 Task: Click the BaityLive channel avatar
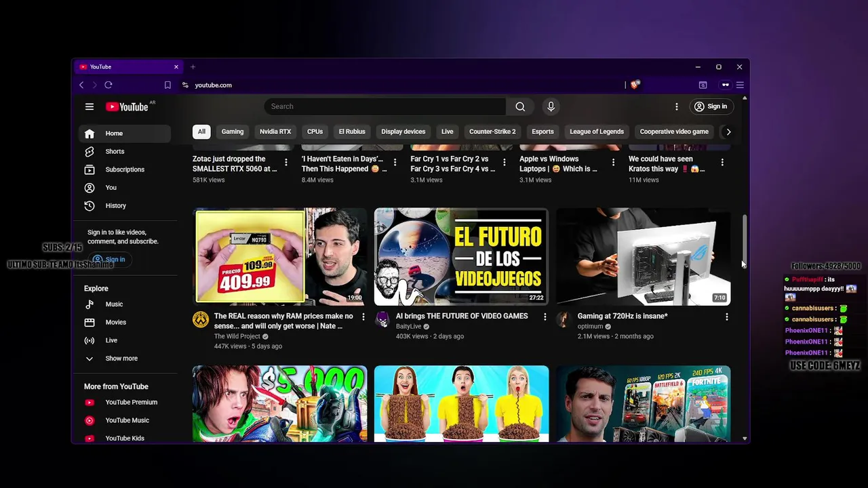coord(382,320)
